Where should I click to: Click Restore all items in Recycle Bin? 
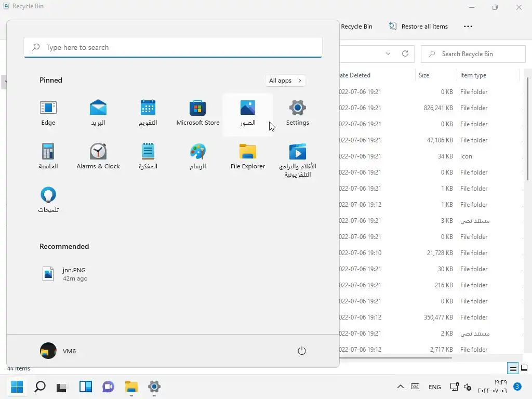pos(419,26)
